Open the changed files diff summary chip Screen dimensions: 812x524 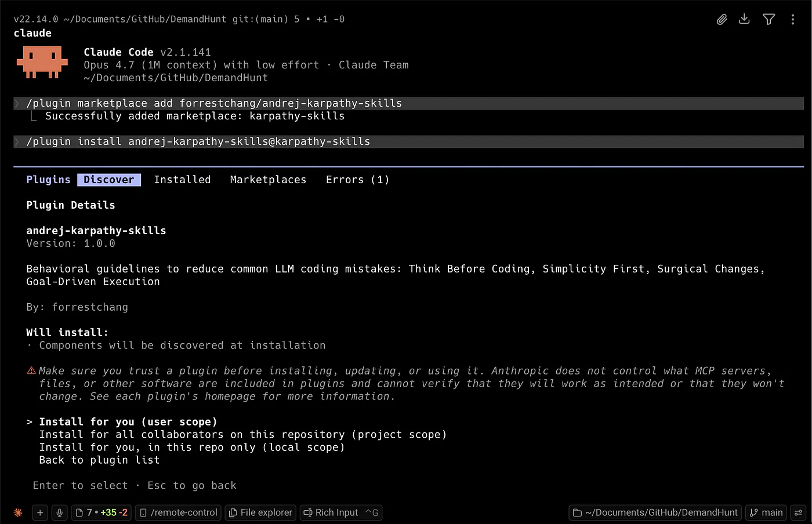101,512
